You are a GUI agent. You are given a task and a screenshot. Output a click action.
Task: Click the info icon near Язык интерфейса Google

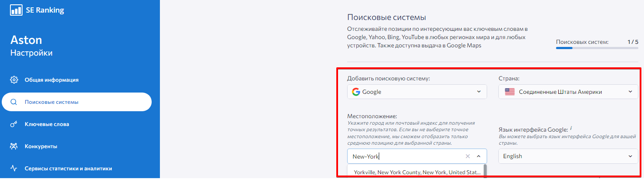pyautogui.click(x=571, y=128)
